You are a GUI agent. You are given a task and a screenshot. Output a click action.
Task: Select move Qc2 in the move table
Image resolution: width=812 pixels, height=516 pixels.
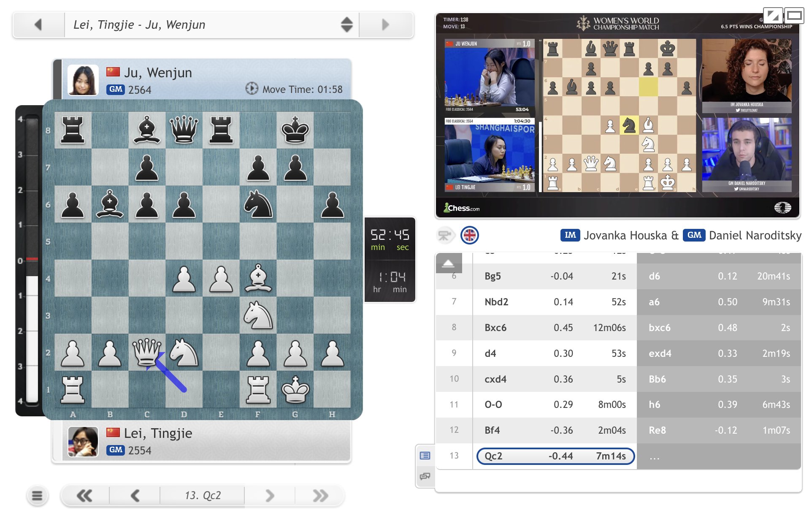(494, 456)
